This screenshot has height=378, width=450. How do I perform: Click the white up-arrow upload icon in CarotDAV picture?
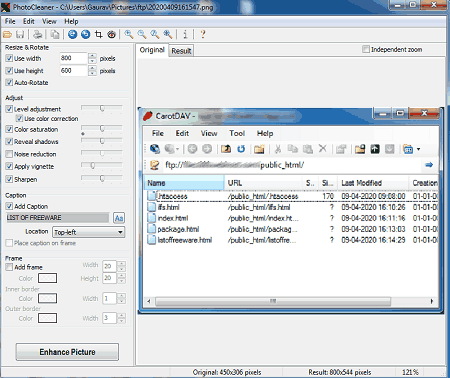[375, 149]
